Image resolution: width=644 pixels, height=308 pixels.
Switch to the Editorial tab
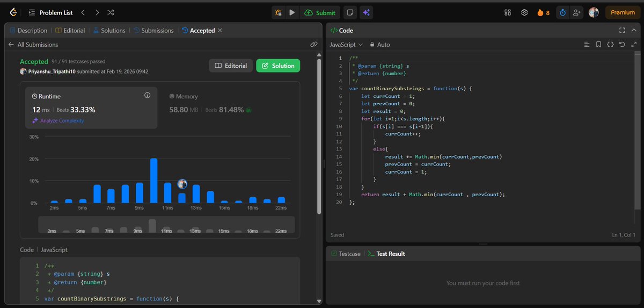(70, 31)
